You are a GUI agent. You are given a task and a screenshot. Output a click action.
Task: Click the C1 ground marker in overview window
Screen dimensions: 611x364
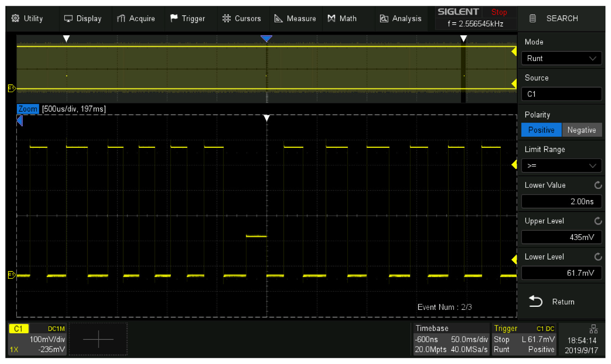[12, 88]
